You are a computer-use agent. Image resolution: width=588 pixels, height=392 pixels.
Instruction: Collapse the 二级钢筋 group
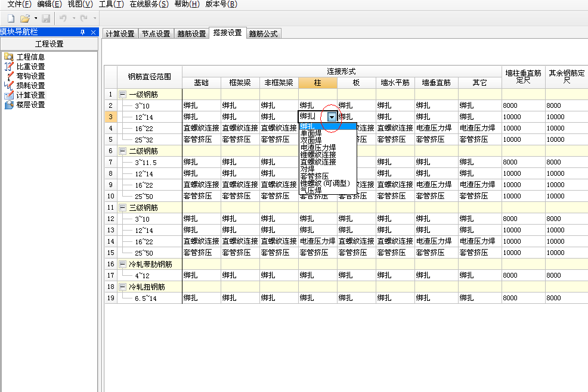point(122,151)
